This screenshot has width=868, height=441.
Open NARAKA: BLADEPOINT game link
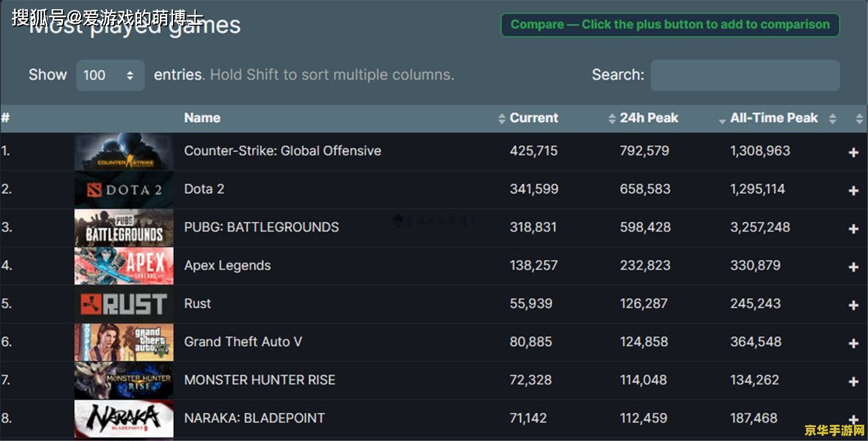tap(254, 418)
